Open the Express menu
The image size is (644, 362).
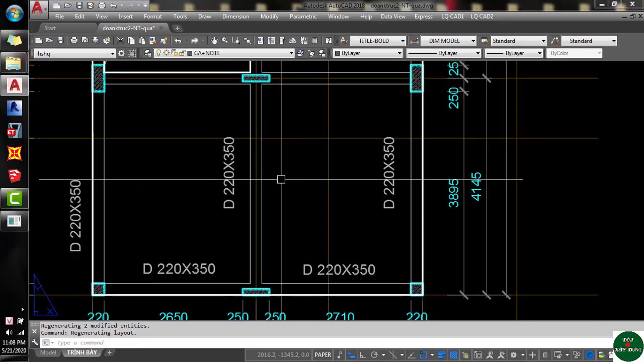pyautogui.click(x=423, y=17)
